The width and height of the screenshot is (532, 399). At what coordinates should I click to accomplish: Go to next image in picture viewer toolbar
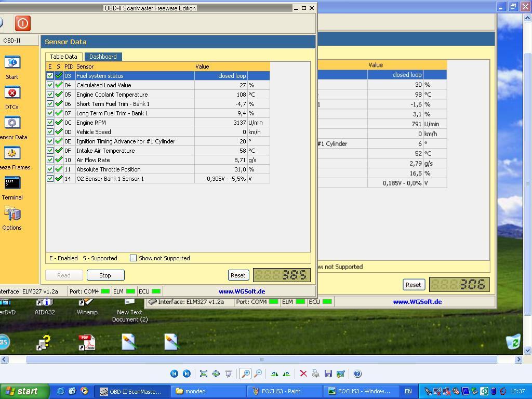pyautogui.click(x=187, y=374)
